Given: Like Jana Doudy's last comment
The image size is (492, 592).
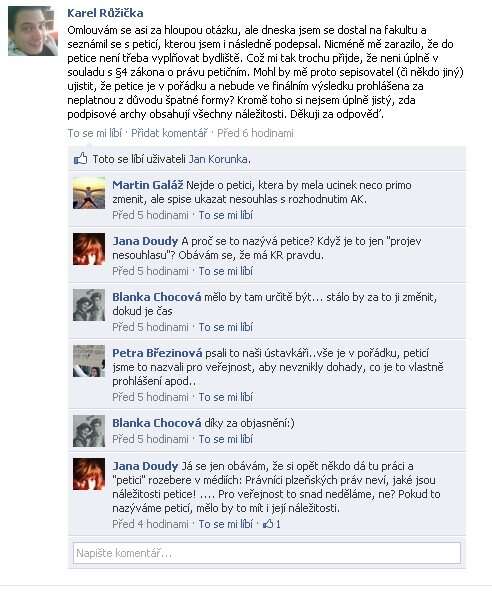Looking at the screenshot, I should (225, 524).
